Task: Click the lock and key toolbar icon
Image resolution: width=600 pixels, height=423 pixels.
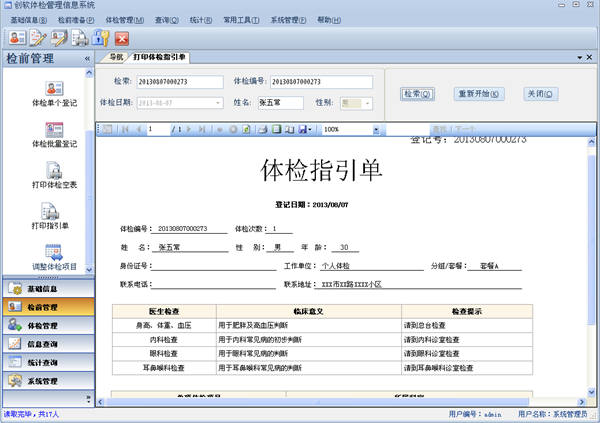Action: point(100,38)
